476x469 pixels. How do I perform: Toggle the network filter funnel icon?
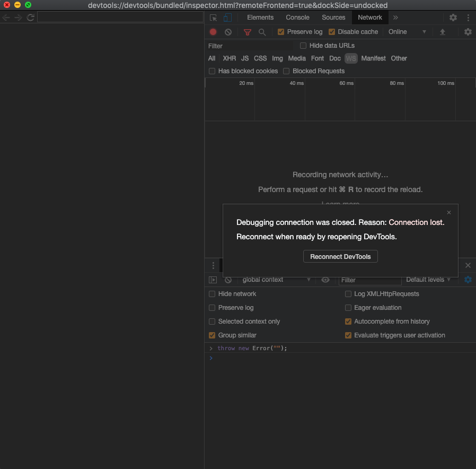[248, 32]
